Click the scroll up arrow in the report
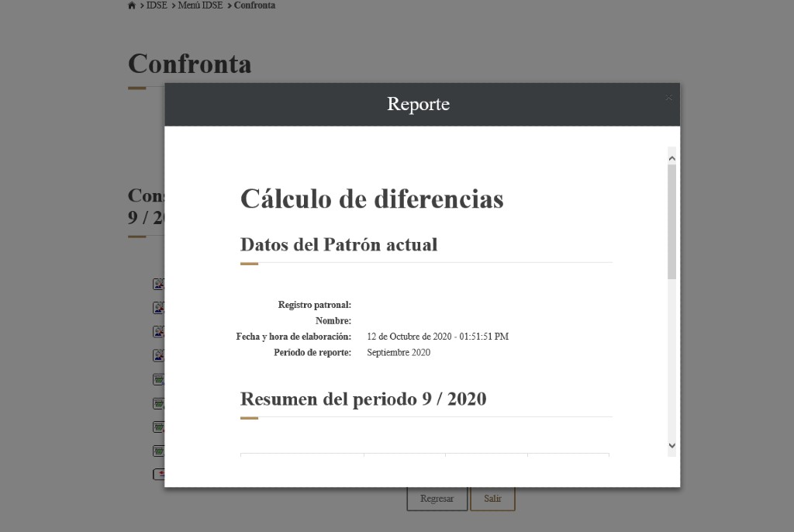Viewport: 794px width, 532px height. coord(671,158)
